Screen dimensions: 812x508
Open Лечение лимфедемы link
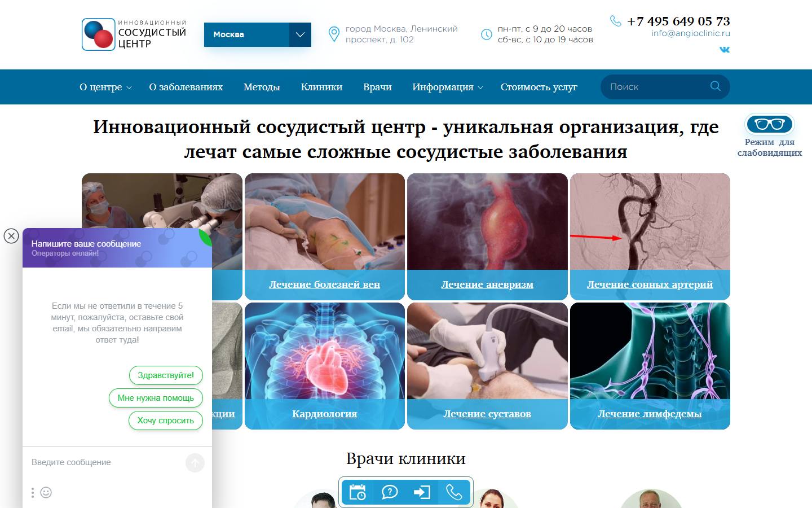click(x=650, y=414)
